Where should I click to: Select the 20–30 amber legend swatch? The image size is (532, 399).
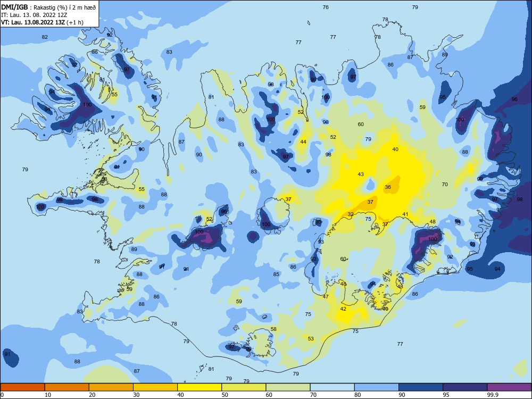point(111,387)
